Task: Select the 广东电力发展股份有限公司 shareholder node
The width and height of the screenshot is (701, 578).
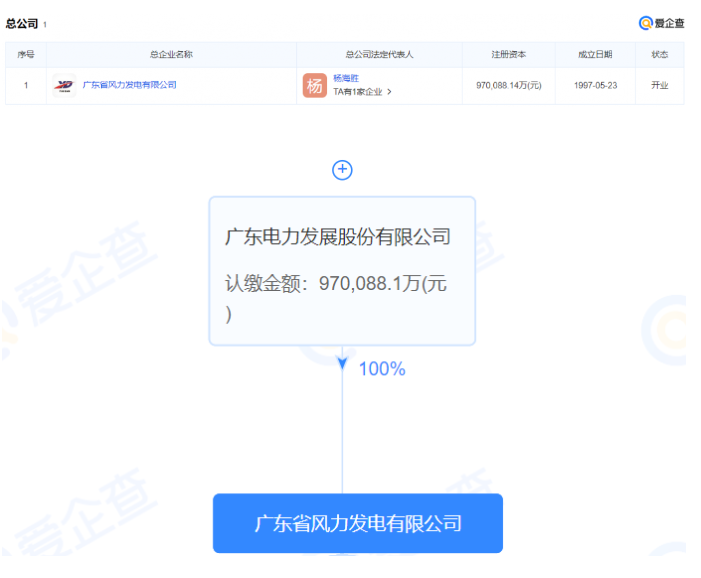Action: (x=342, y=271)
